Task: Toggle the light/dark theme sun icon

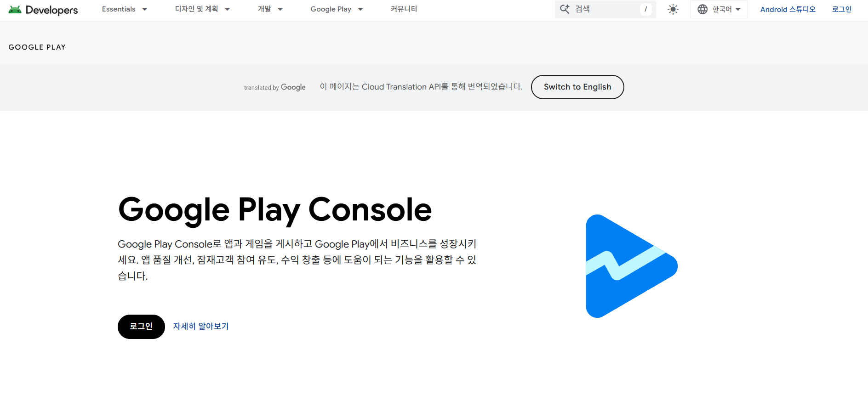Action: pos(673,9)
